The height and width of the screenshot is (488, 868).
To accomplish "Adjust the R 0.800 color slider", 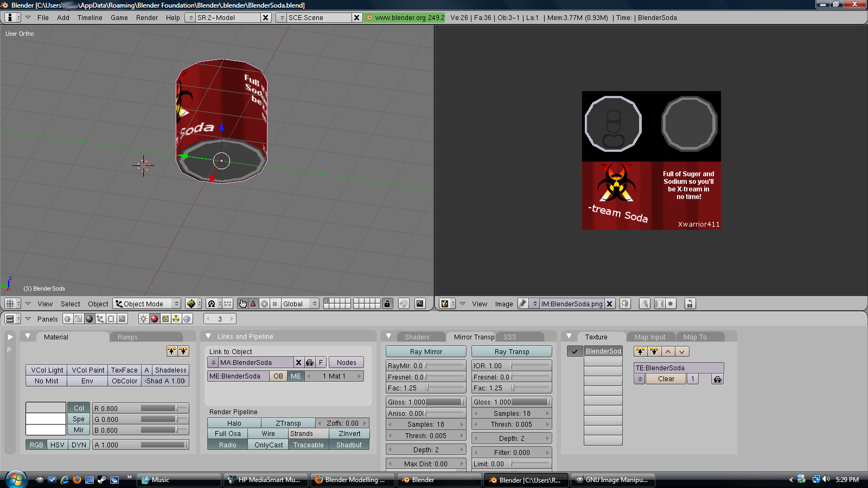I will pos(141,408).
